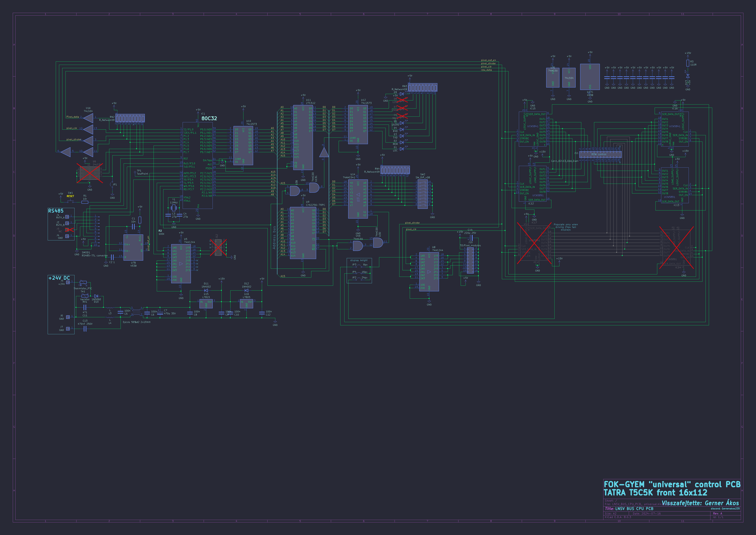Select the U11 27C512 EPROM symbol

pos(303,138)
